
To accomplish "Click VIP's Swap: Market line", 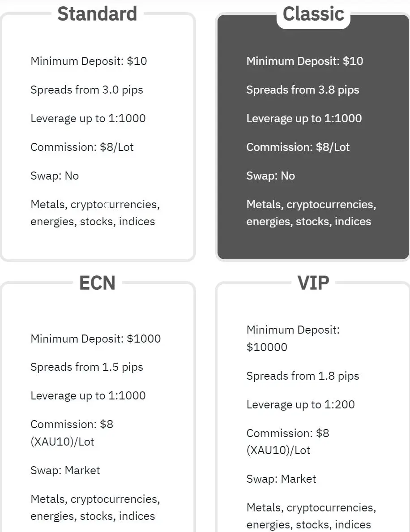I will click(281, 479).
